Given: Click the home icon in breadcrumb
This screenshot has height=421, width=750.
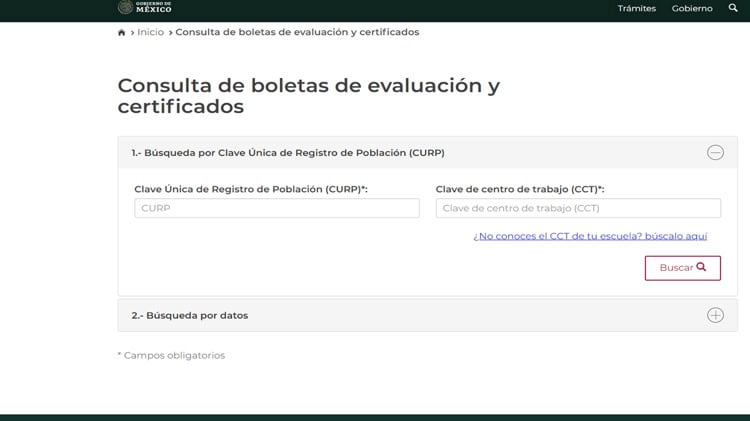Looking at the screenshot, I should pyautogui.click(x=121, y=33).
